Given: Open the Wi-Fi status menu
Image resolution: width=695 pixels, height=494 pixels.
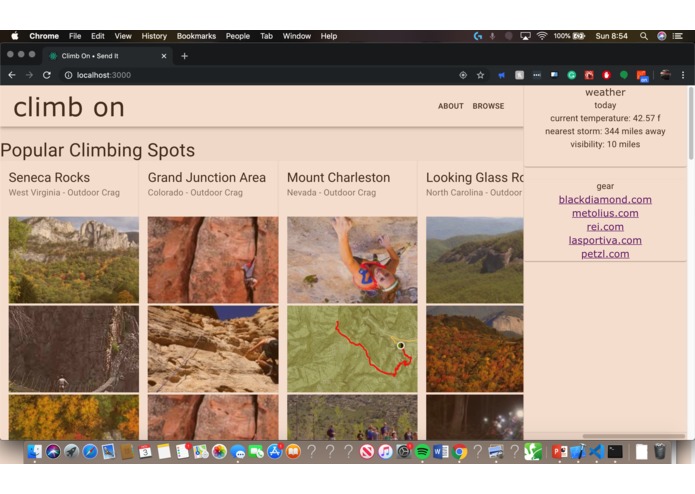Looking at the screenshot, I should point(542,36).
